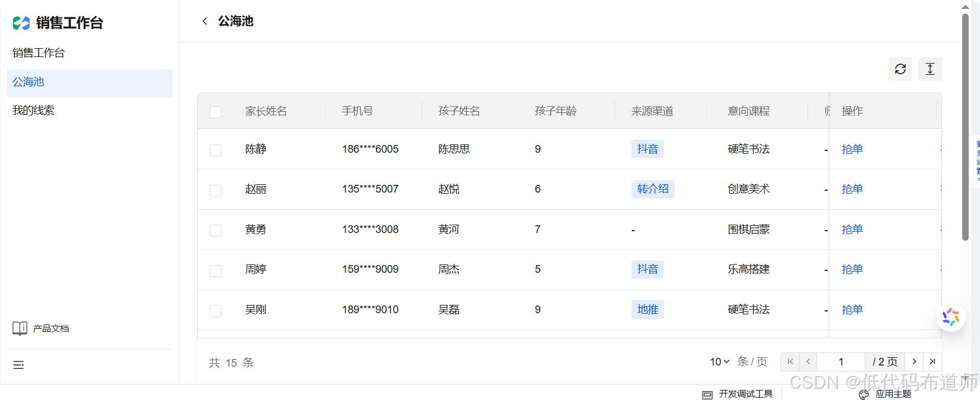This screenshot has height=400, width=980.
Task: Click 抢单 for 周婷
Action: coord(852,269)
